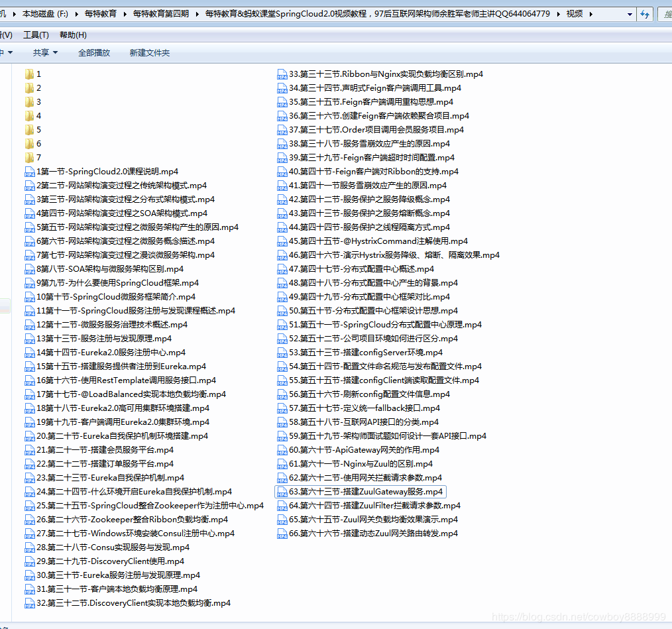672x629 pixels.
Task: Click MP4 icon of 1第一节-SpringCloud2.0课程说明.mp4
Action: pyautogui.click(x=30, y=172)
